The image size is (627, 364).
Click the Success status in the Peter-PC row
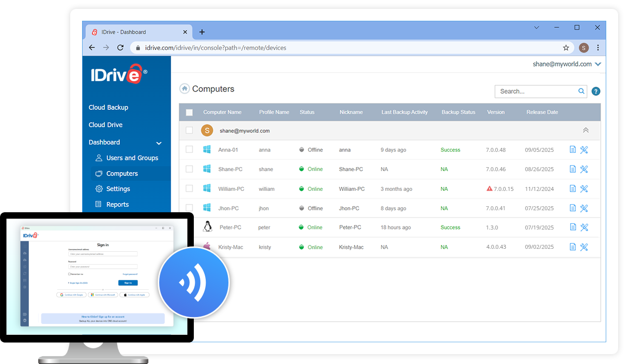tap(450, 227)
